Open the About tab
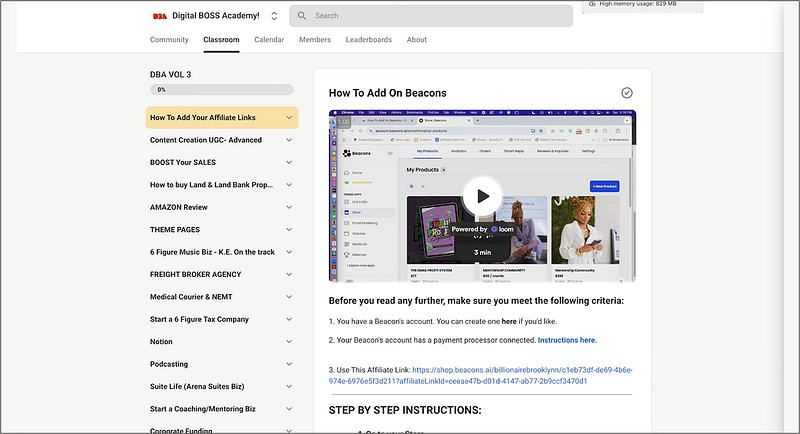Viewport: 800px width, 434px height. 416,40
